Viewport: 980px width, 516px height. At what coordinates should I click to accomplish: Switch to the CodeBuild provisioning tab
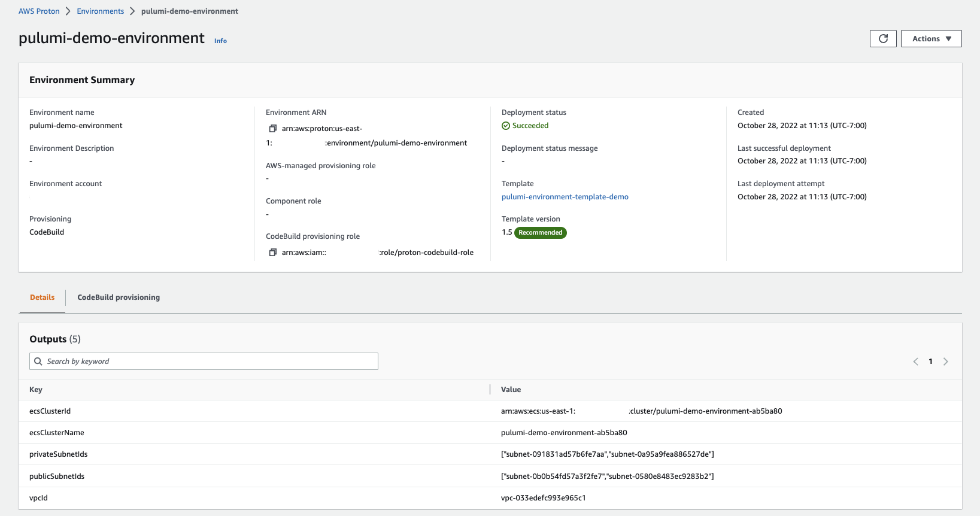(119, 298)
